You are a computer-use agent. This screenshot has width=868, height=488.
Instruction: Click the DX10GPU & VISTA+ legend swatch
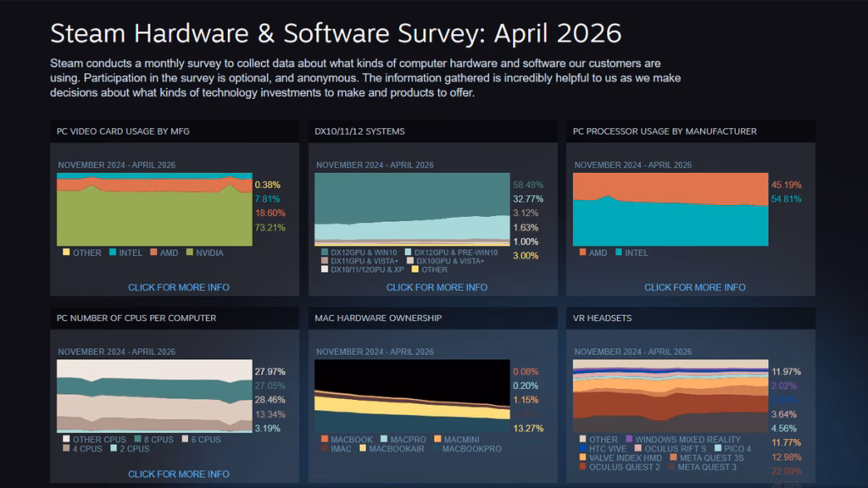pos(410,261)
